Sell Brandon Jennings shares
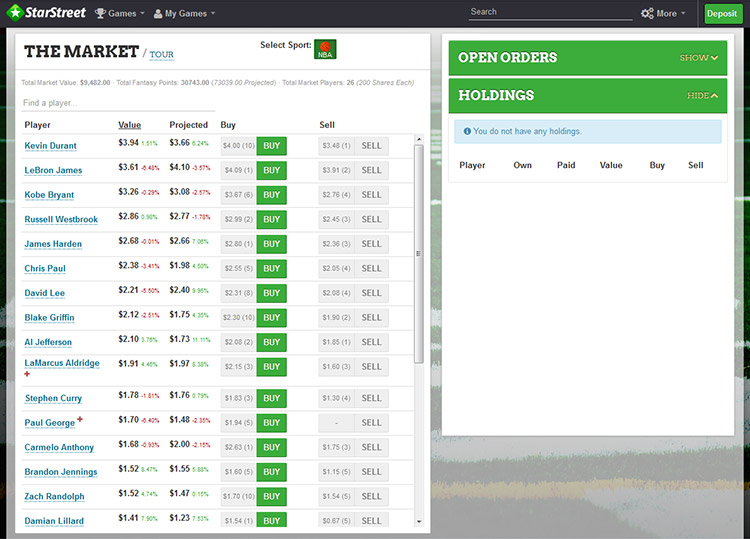 [x=372, y=472]
